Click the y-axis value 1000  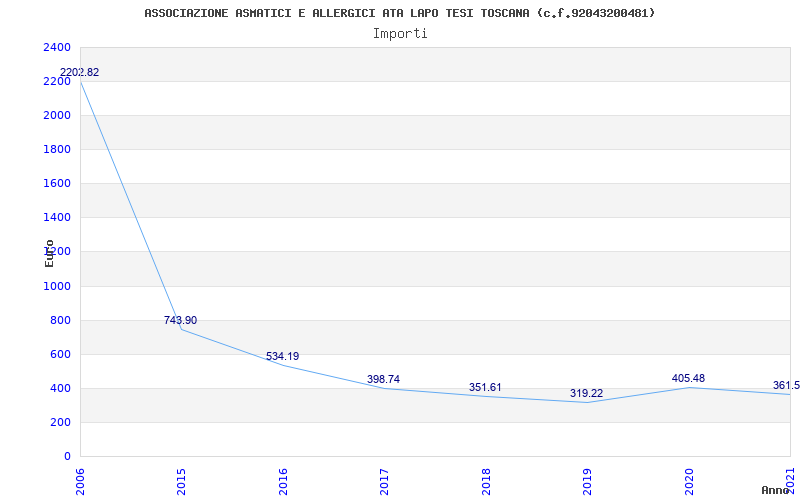coord(58,287)
